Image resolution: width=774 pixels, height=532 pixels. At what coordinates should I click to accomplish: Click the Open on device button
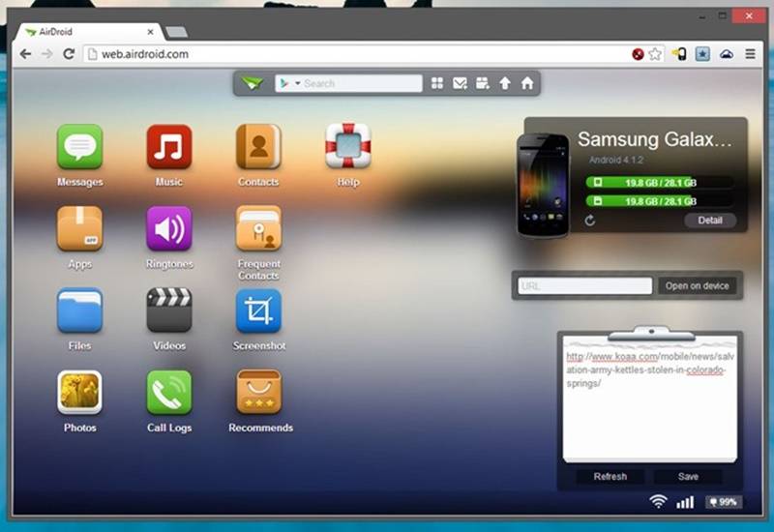697,285
